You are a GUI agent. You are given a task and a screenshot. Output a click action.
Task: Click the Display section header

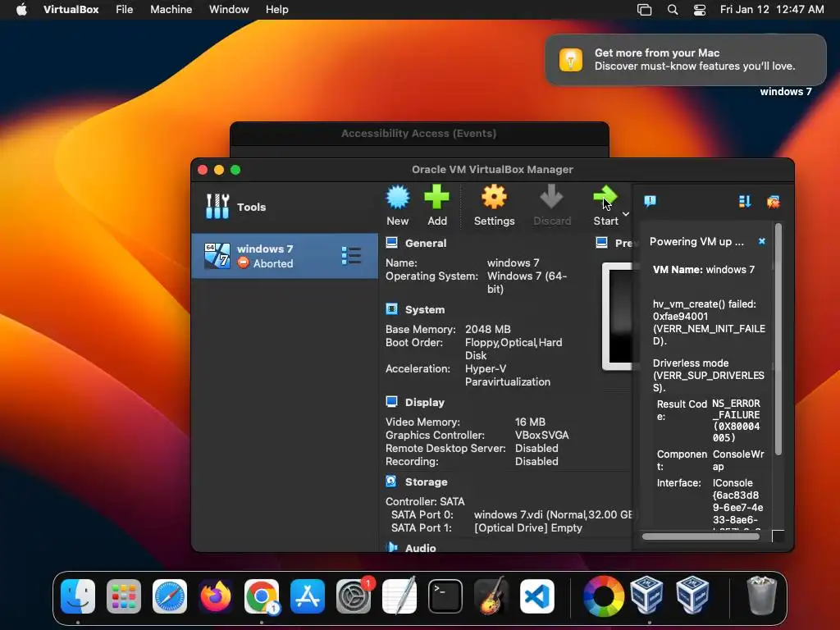click(425, 402)
